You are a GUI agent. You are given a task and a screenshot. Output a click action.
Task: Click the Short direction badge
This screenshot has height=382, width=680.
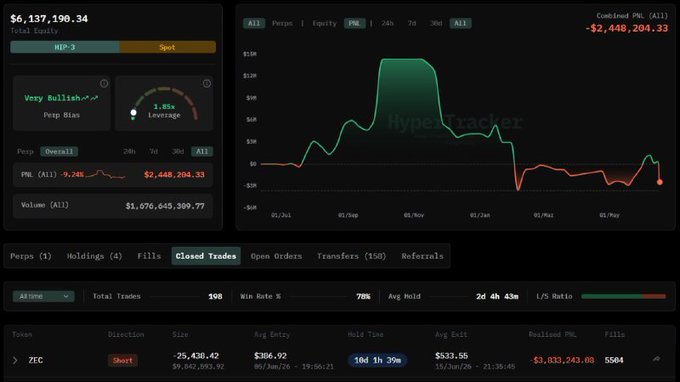(123, 360)
